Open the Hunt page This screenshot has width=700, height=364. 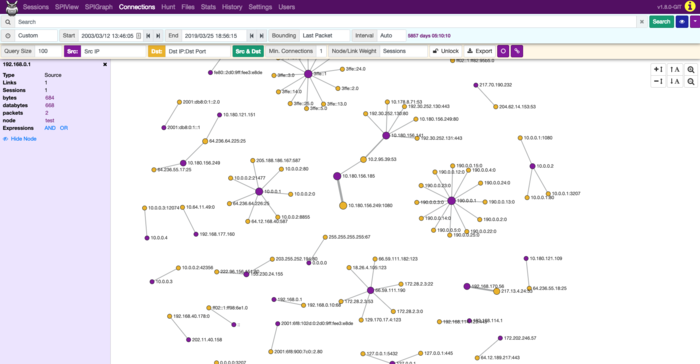(x=168, y=7)
